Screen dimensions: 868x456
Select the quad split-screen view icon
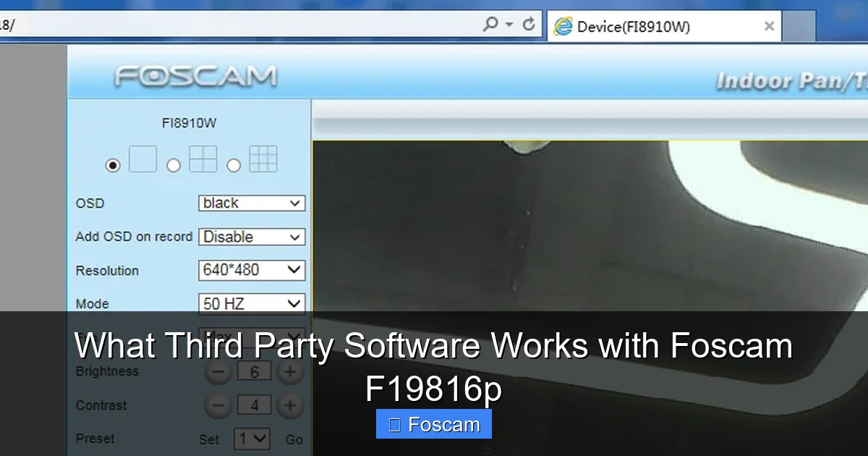coord(203,159)
